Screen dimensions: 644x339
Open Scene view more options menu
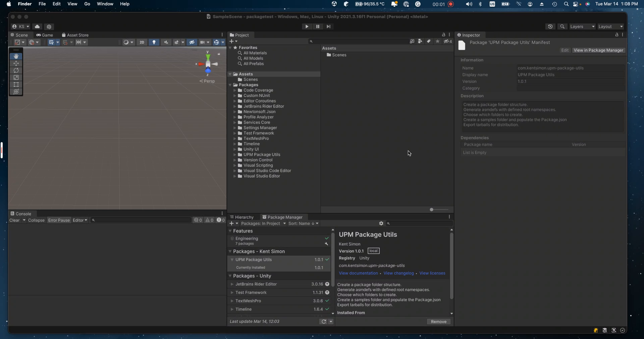click(x=222, y=35)
